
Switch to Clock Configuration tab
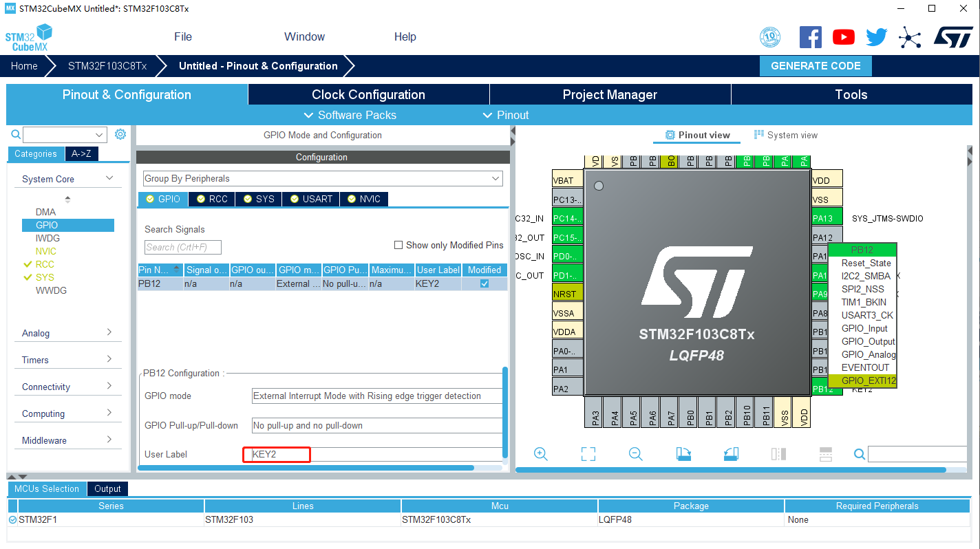369,95
